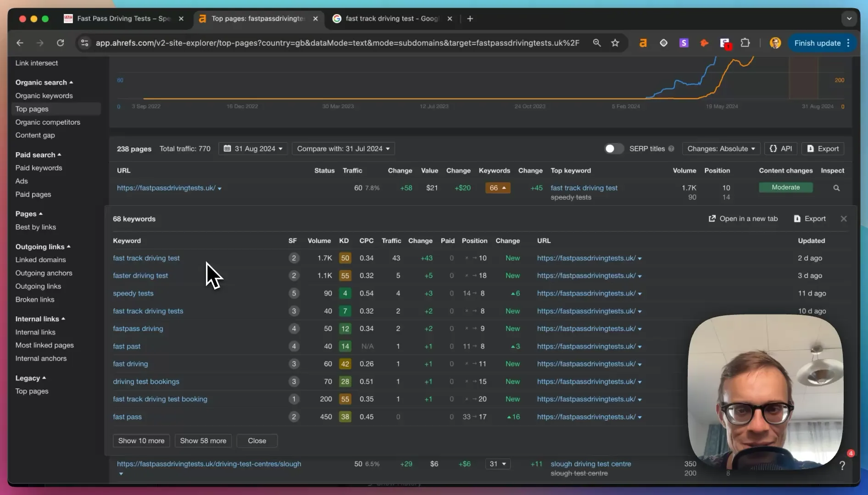
Task: Reload the current page
Action: click(60, 43)
